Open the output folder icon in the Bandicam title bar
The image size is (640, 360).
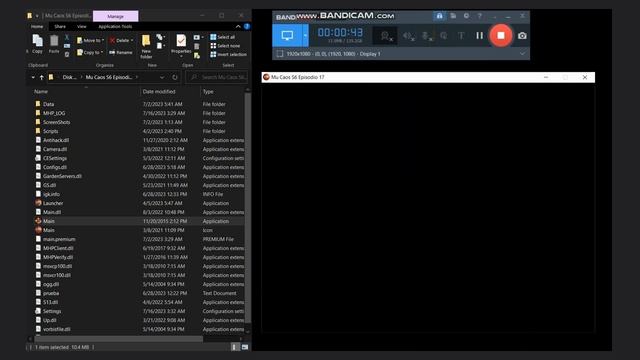click(453, 16)
